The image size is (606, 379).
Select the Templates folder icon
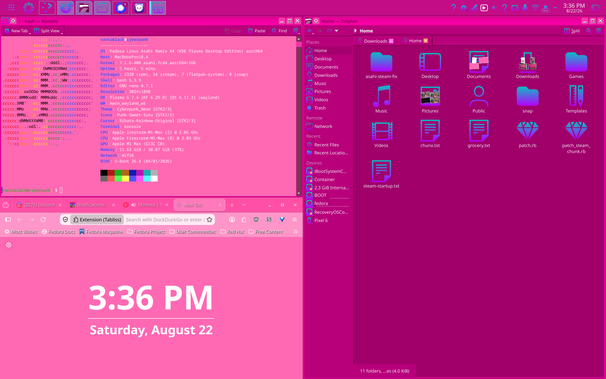pos(576,96)
